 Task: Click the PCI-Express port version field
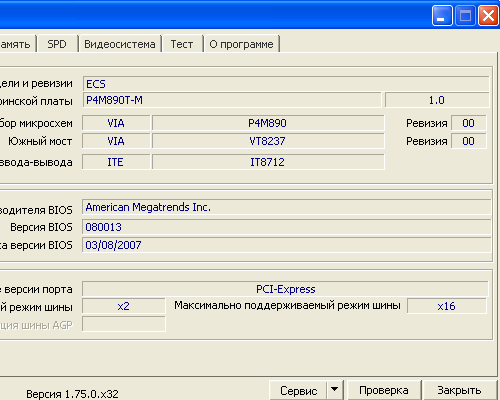[x=285, y=289]
